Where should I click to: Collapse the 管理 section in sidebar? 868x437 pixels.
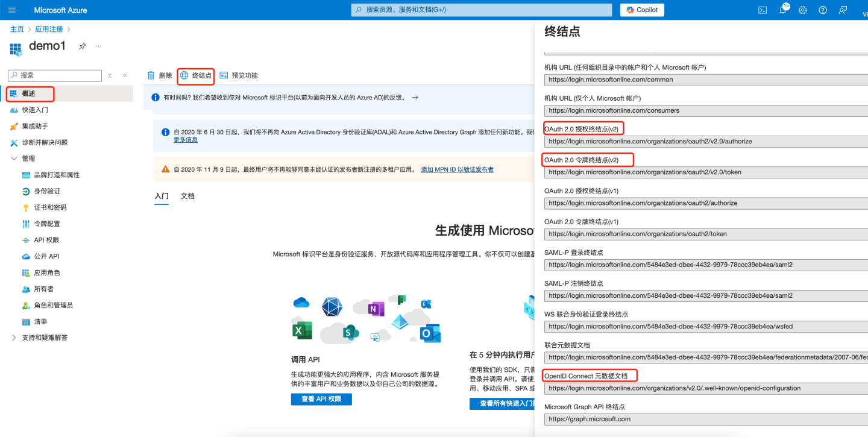pyautogui.click(x=14, y=159)
